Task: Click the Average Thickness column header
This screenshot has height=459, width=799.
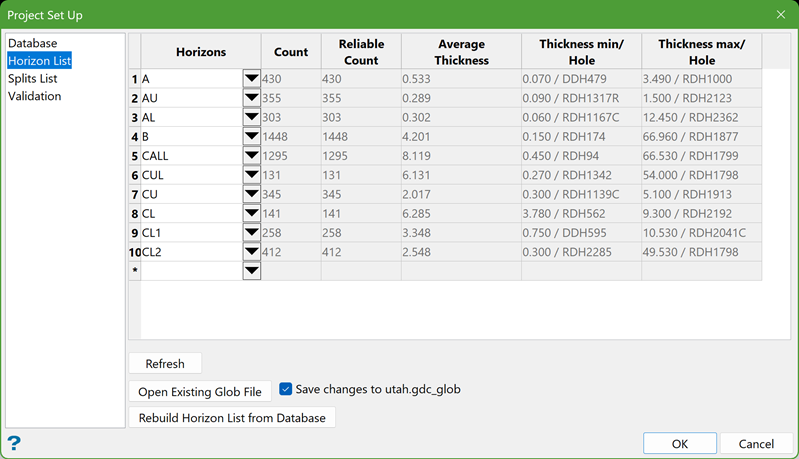Action: 461,51
